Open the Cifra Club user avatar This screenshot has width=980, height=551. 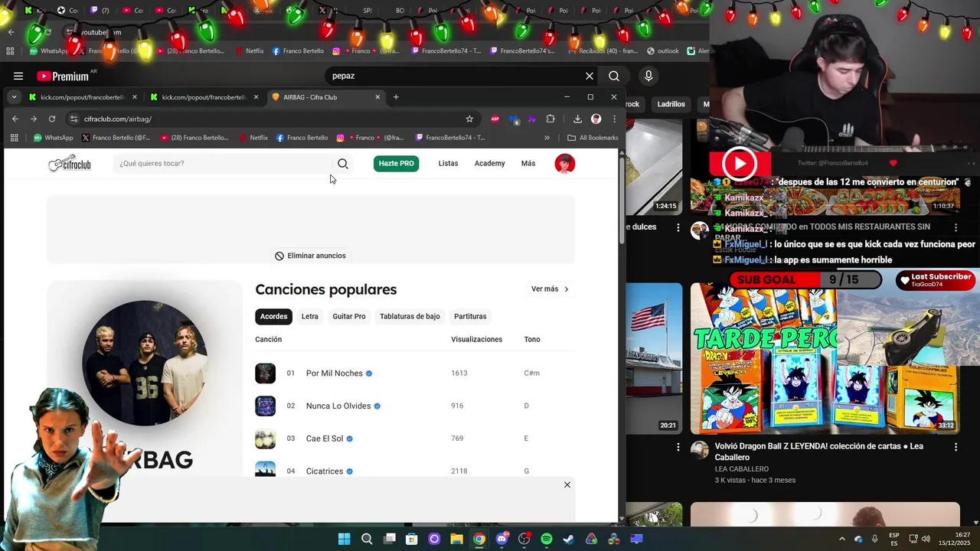click(x=565, y=164)
